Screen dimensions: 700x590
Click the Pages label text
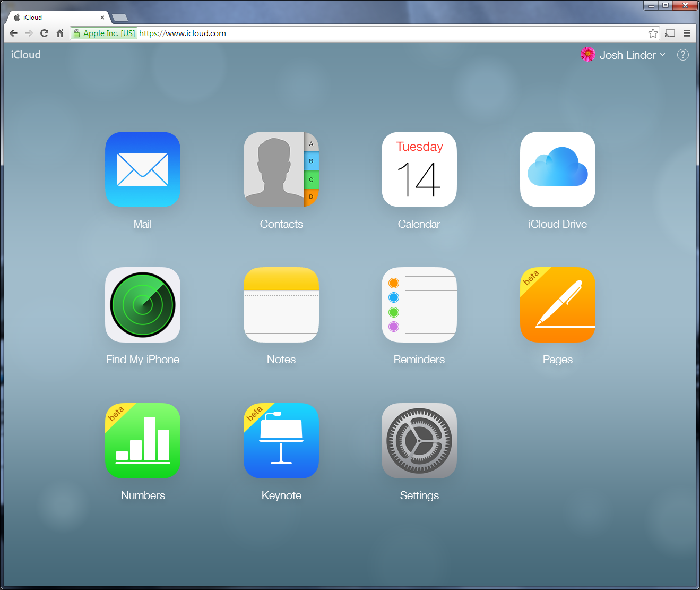(x=558, y=360)
